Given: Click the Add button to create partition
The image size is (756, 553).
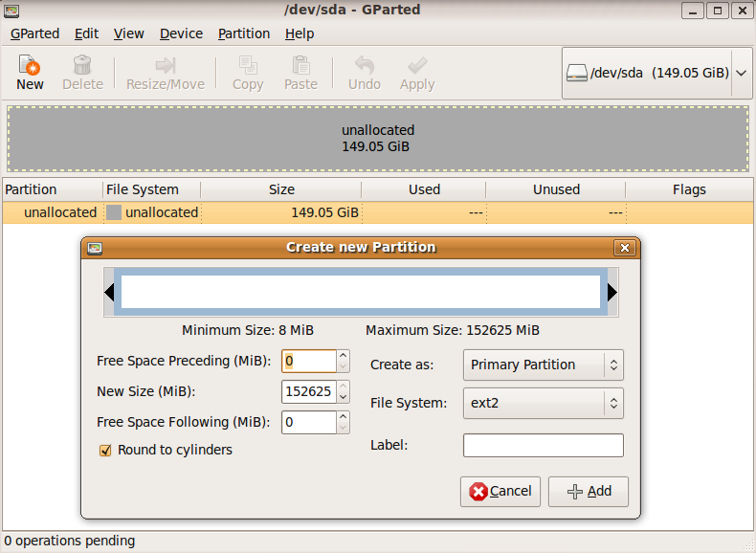Looking at the screenshot, I should (589, 492).
